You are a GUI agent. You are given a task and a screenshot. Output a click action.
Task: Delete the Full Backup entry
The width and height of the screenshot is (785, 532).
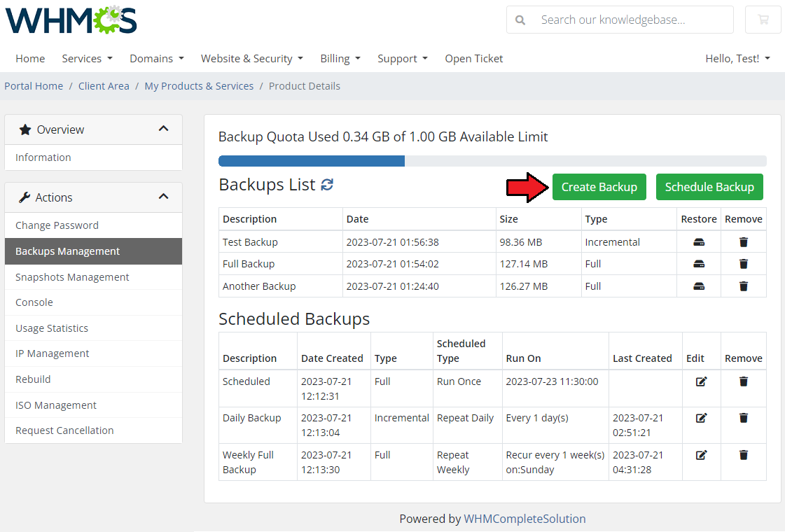click(x=744, y=264)
